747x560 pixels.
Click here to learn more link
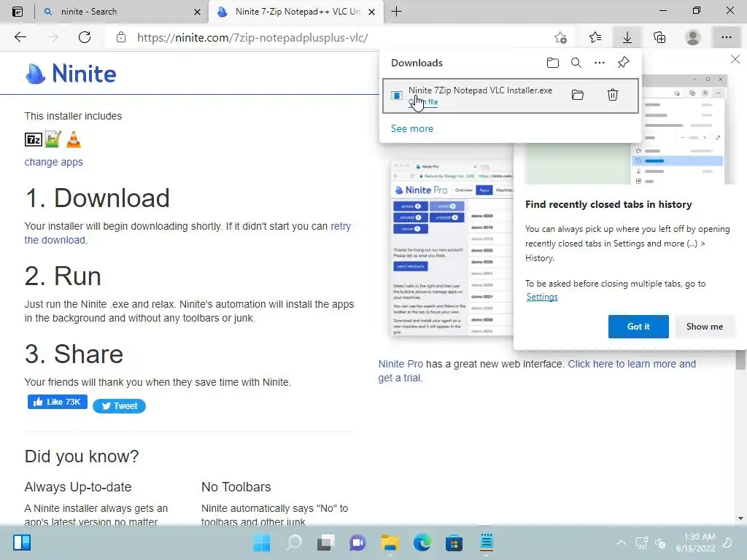[537, 371]
